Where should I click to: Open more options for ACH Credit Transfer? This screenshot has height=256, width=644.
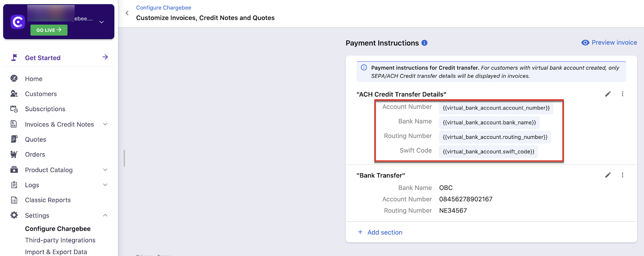622,94
